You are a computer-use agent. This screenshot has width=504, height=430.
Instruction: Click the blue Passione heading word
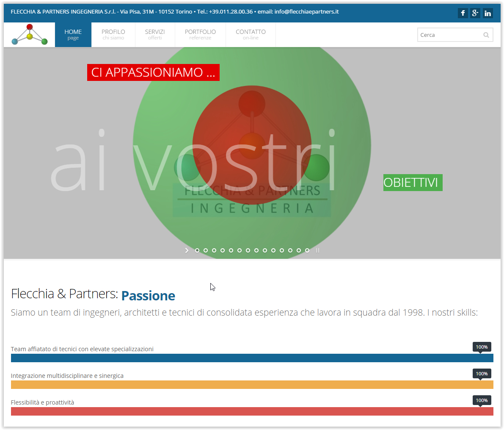tap(148, 296)
